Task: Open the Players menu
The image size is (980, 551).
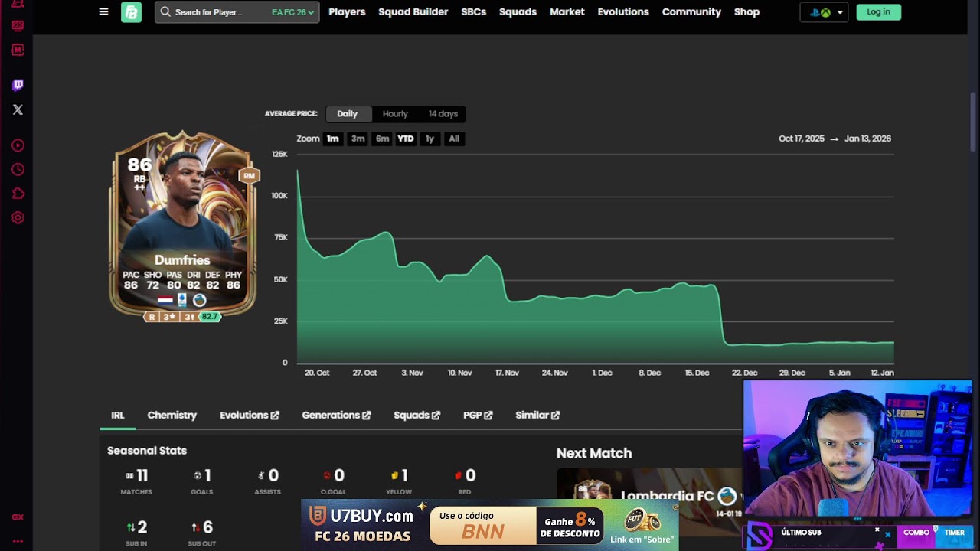Action: 347,12
